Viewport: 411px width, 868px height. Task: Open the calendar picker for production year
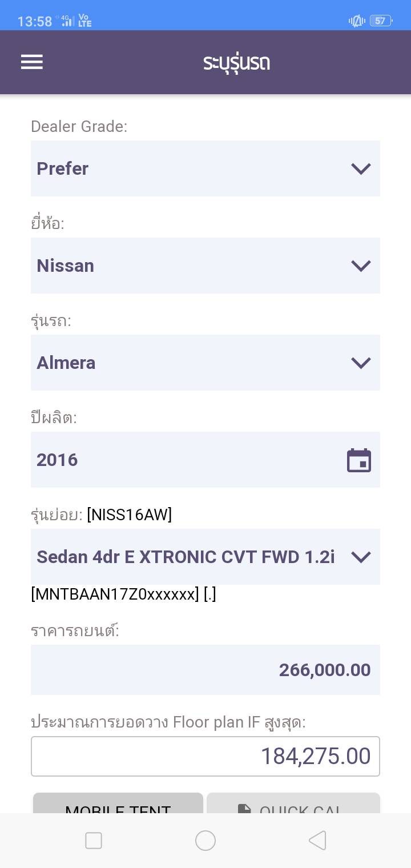[359, 460]
